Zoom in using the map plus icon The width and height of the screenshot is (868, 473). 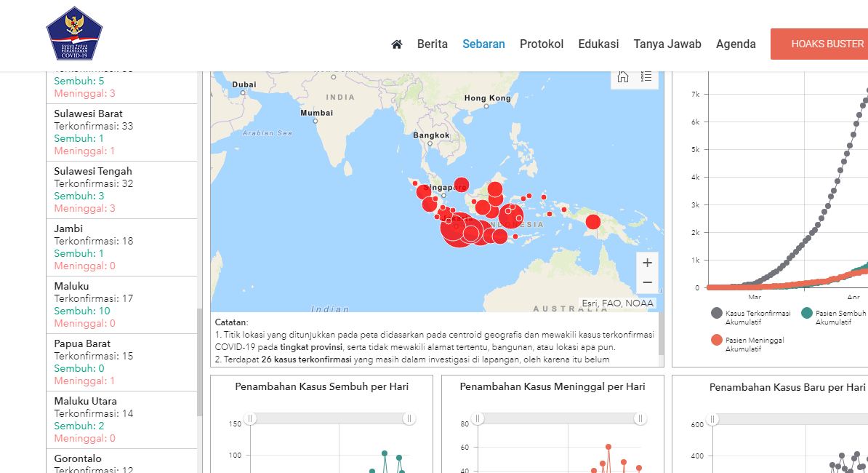pyautogui.click(x=647, y=263)
